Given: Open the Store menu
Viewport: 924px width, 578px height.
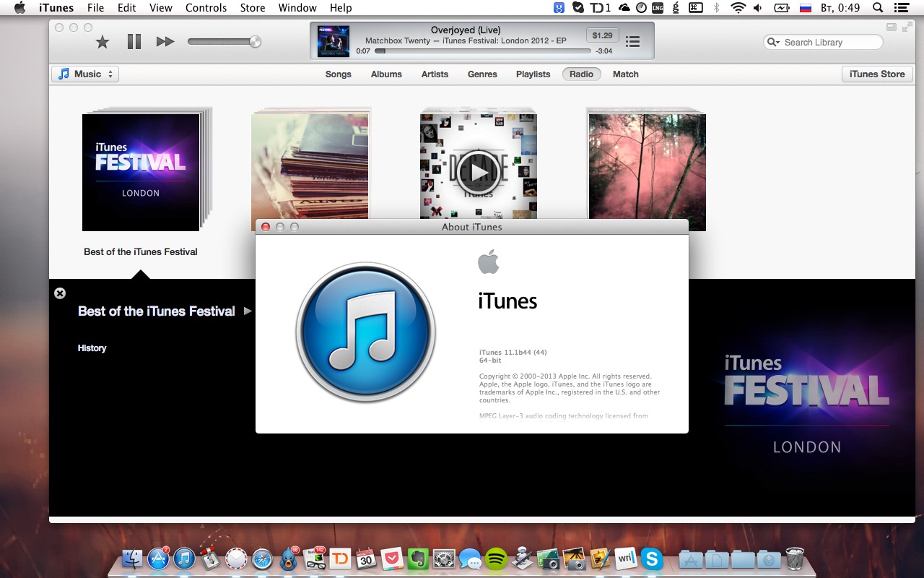Looking at the screenshot, I should click(x=253, y=8).
